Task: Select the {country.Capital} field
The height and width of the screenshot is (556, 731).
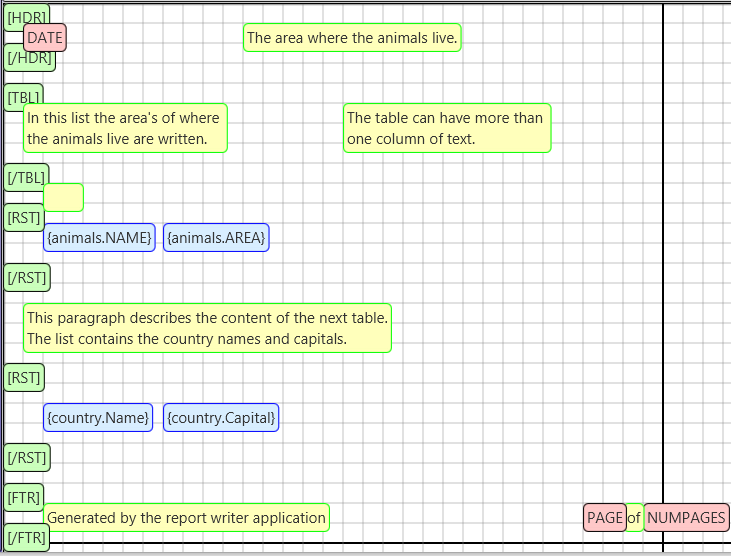Action: (221, 418)
